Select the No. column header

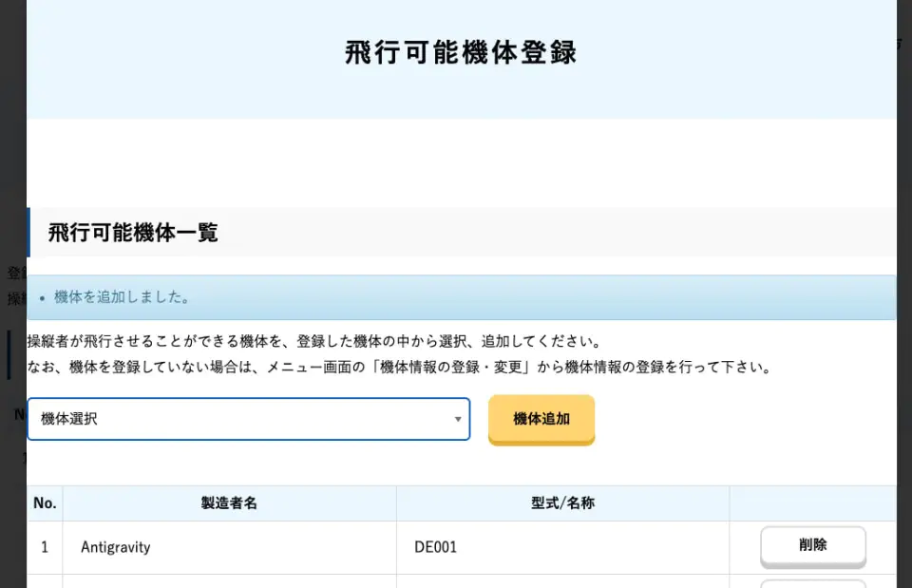point(45,503)
